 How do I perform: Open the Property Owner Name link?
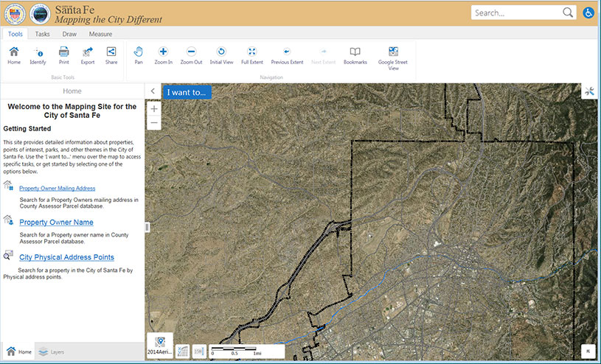tap(56, 223)
